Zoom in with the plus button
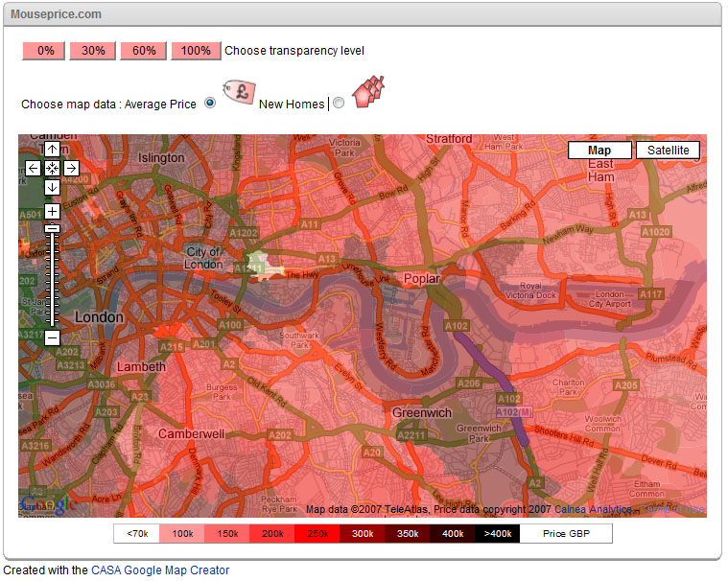Screen dimensions: 728x581 point(52,212)
